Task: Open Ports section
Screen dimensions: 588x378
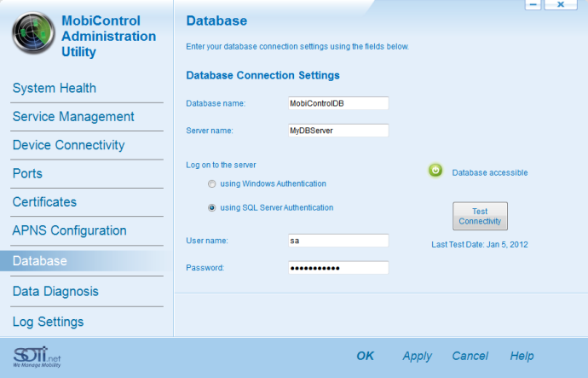Action: (x=27, y=174)
